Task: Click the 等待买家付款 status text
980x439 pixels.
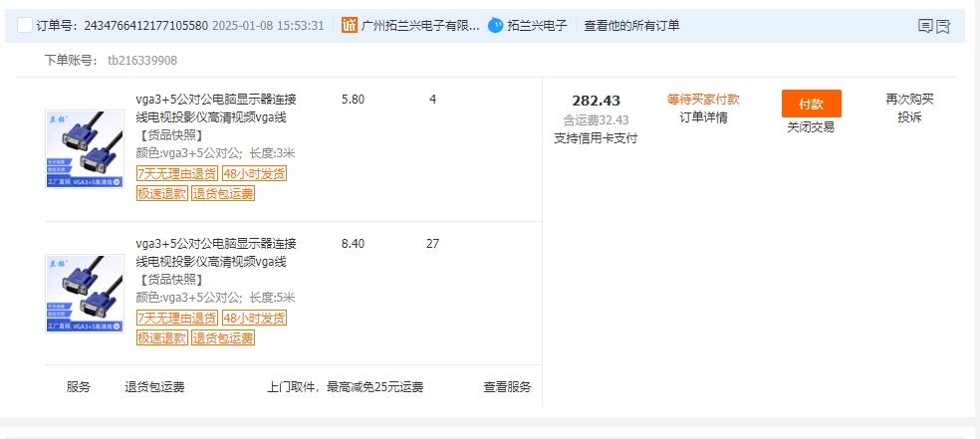Action: coord(703,100)
